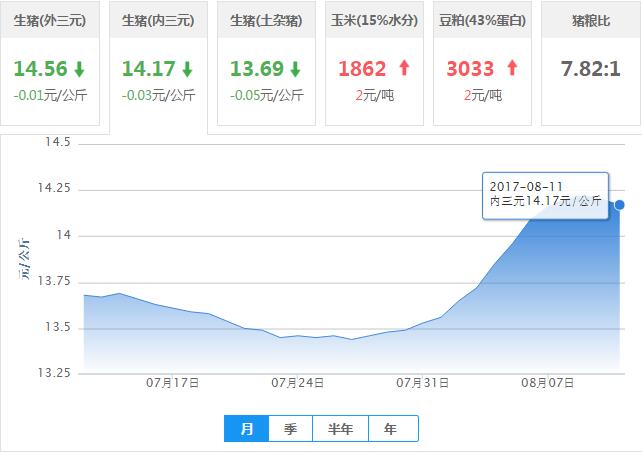Click the red up arrow beside 1862

404,68
